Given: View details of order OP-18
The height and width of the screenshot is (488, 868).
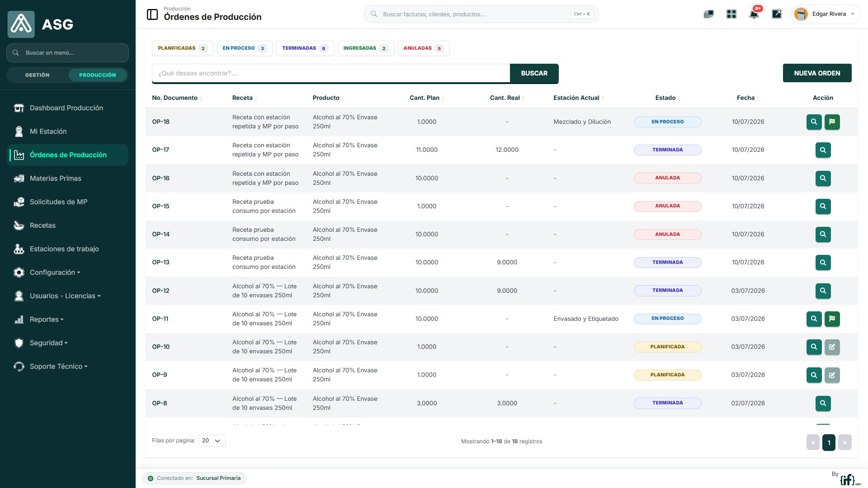Looking at the screenshot, I should [814, 122].
